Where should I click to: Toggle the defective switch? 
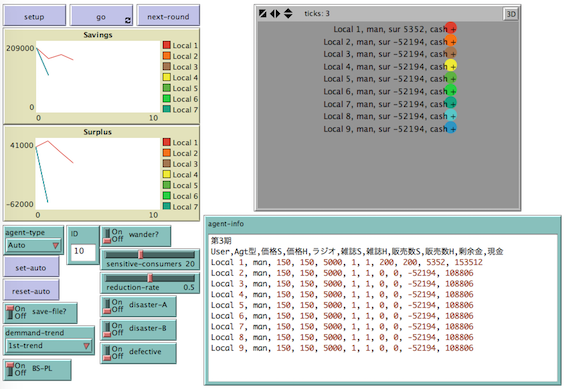tap(138, 353)
